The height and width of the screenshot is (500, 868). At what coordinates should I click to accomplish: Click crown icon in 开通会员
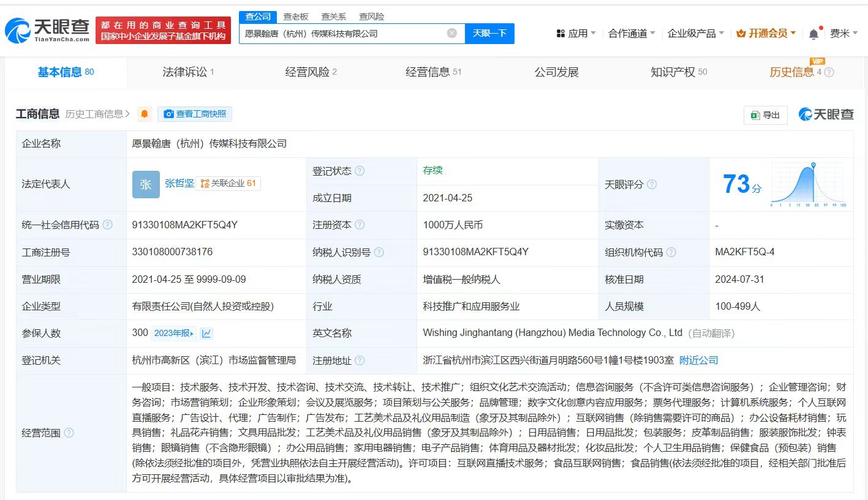pos(741,33)
